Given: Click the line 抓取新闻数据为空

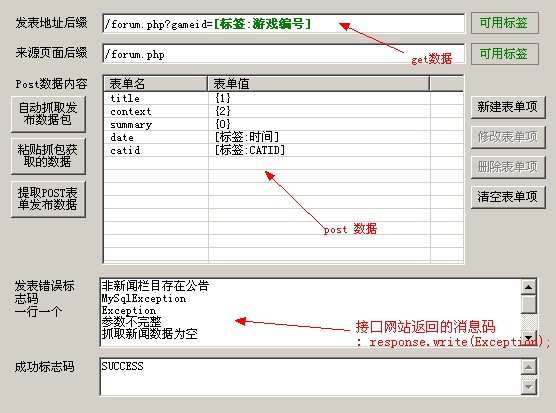Looking at the screenshot, I should point(149,334).
